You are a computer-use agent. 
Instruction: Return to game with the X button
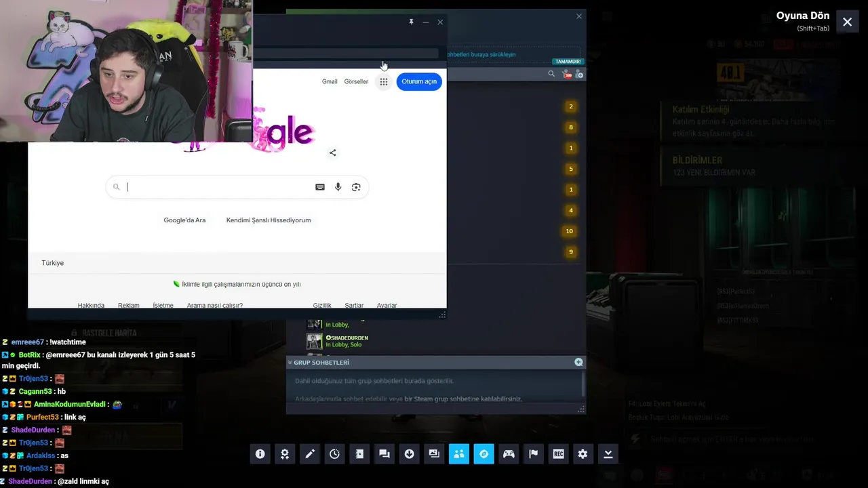pyautogui.click(x=847, y=22)
